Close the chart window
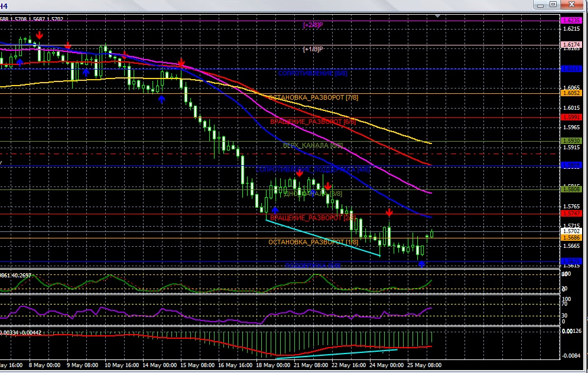Viewport: 588px width, 373px height. pyautogui.click(x=570, y=5)
